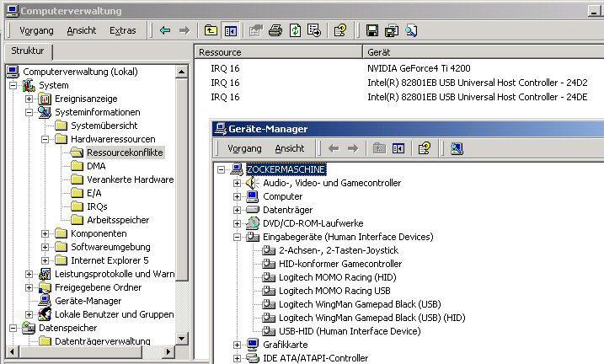The height and width of the screenshot is (364, 604).
Task: Click the properties icon in Computerverwaltung toolbar
Action: [x=255, y=30]
